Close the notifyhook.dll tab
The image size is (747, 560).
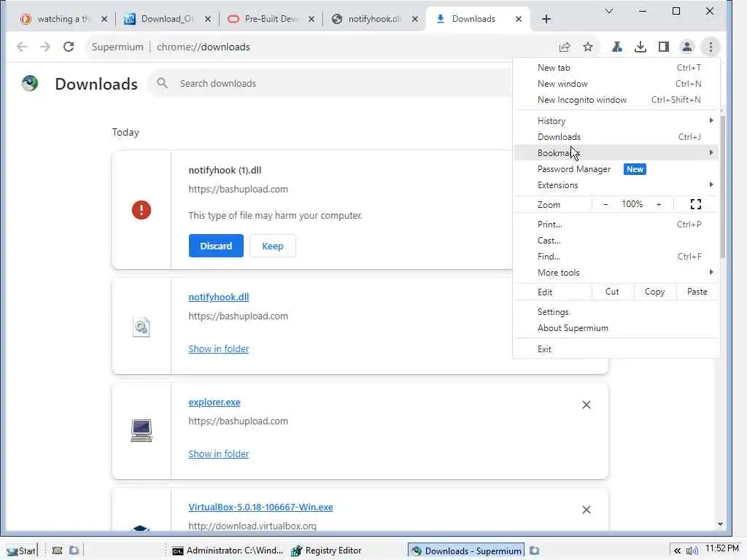[415, 19]
